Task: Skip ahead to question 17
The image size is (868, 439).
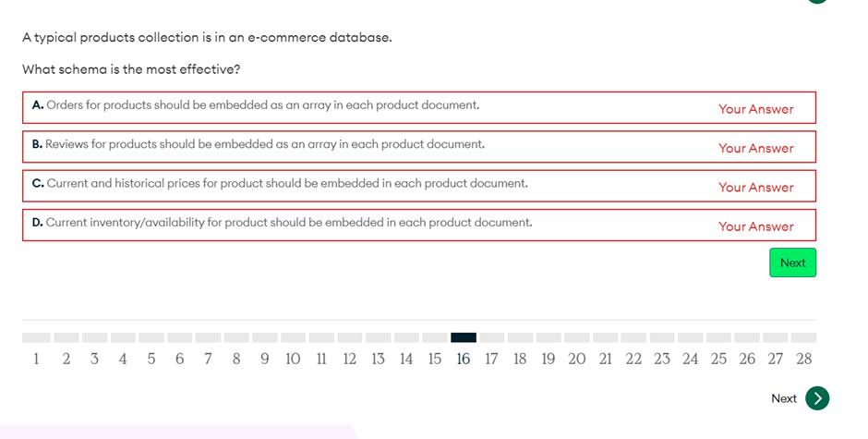Action: 492,359
